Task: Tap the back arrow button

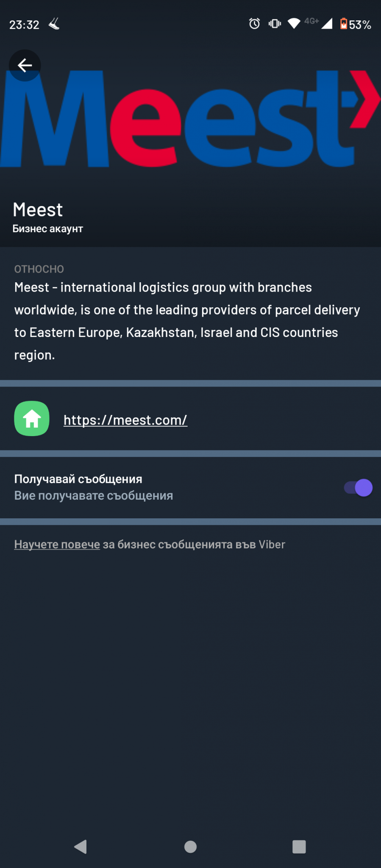Action: 25,66
